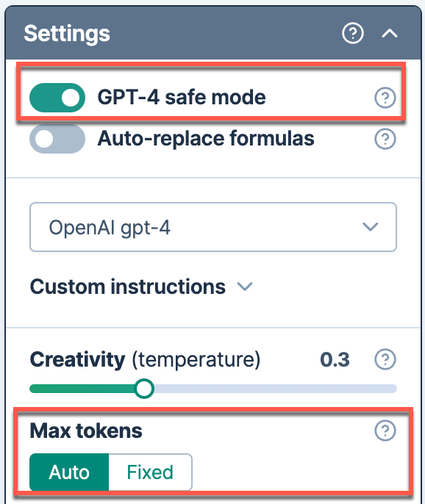425x504 pixels.
Task: Click the 0.3 temperature value
Action: click(x=335, y=359)
